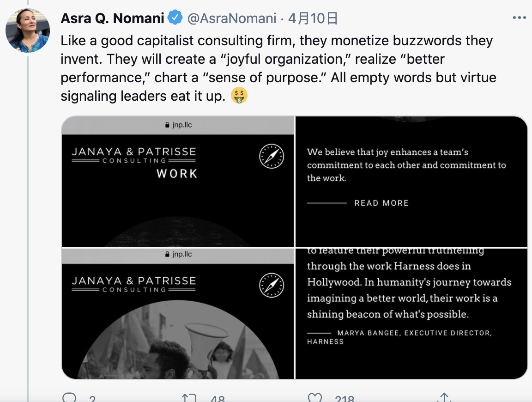Click the compass icon beside the WORK heading
532x402 pixels.
[271, 156]
